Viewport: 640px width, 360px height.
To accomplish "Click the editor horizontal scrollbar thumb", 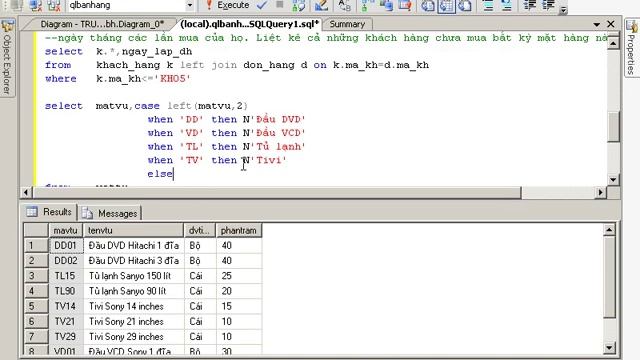I will 276,192.
